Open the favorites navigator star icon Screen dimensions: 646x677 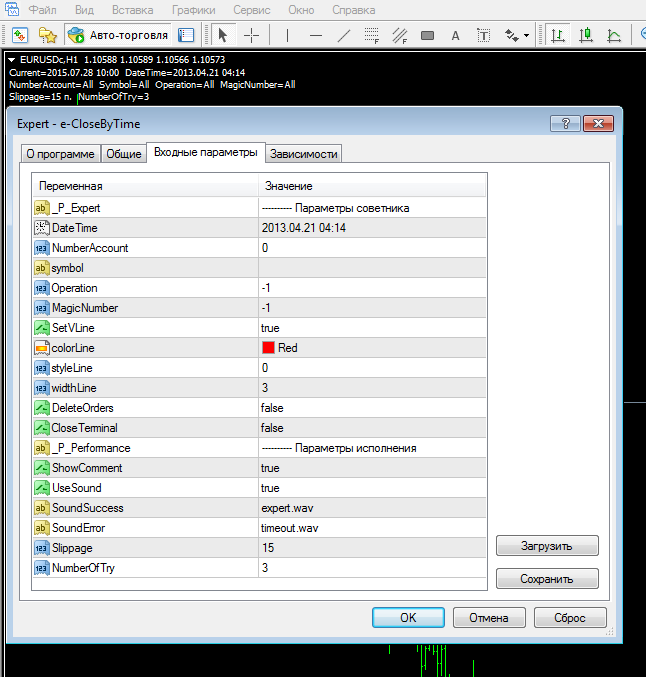click(x=48, y=35)
